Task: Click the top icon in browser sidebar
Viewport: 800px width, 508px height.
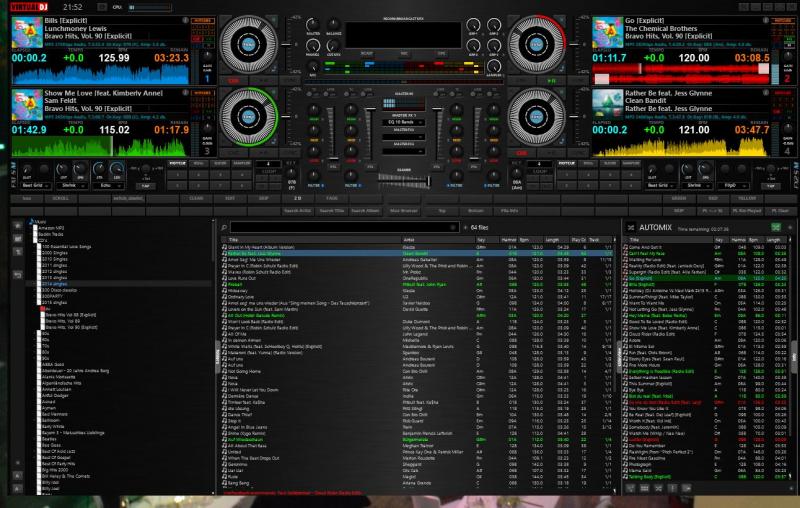Action: pos(17,225)
